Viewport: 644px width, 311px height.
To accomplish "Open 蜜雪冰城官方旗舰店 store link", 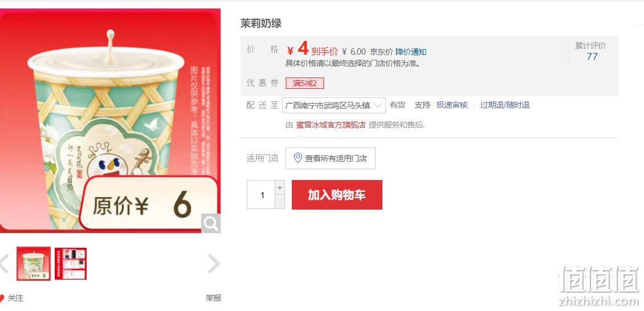I will click(x=331, y=125).
